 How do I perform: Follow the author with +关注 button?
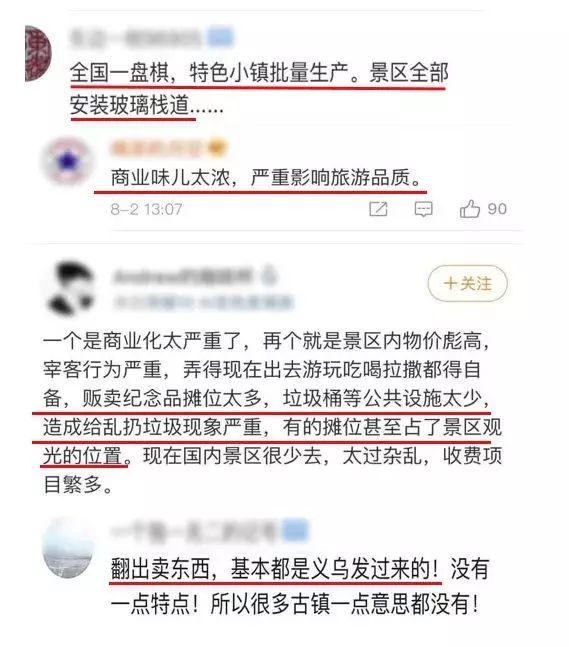tap(467, 283)
